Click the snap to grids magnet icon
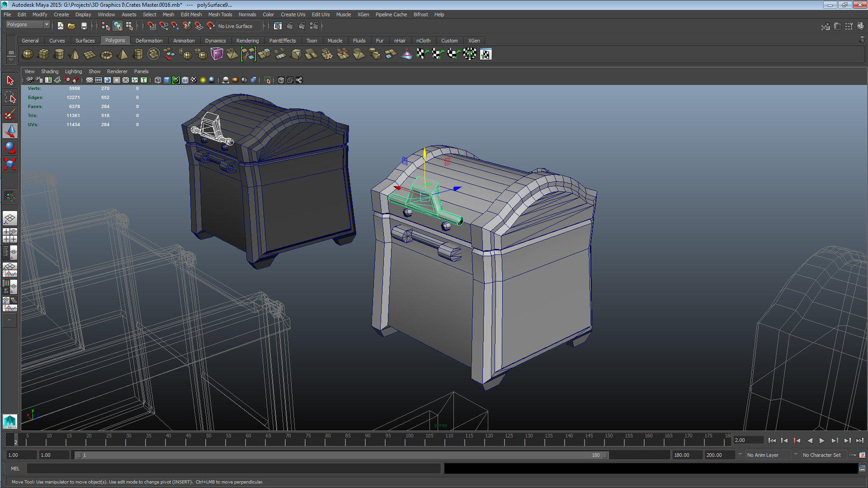The height and width of the screenshot is (488, 868). 151,26
